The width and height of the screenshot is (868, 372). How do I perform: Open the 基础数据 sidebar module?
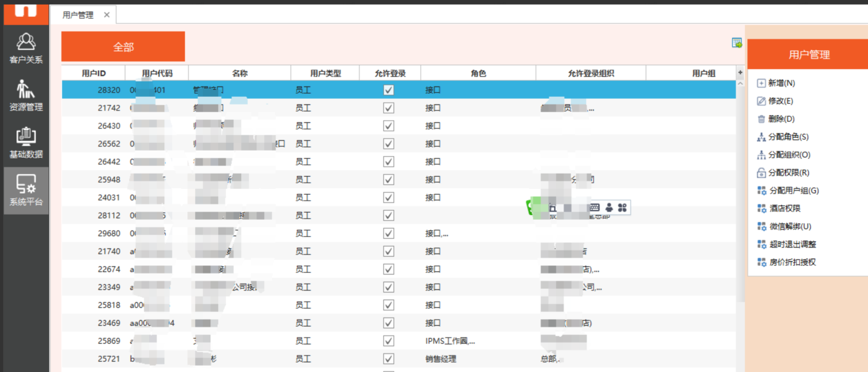pos(26,142)
